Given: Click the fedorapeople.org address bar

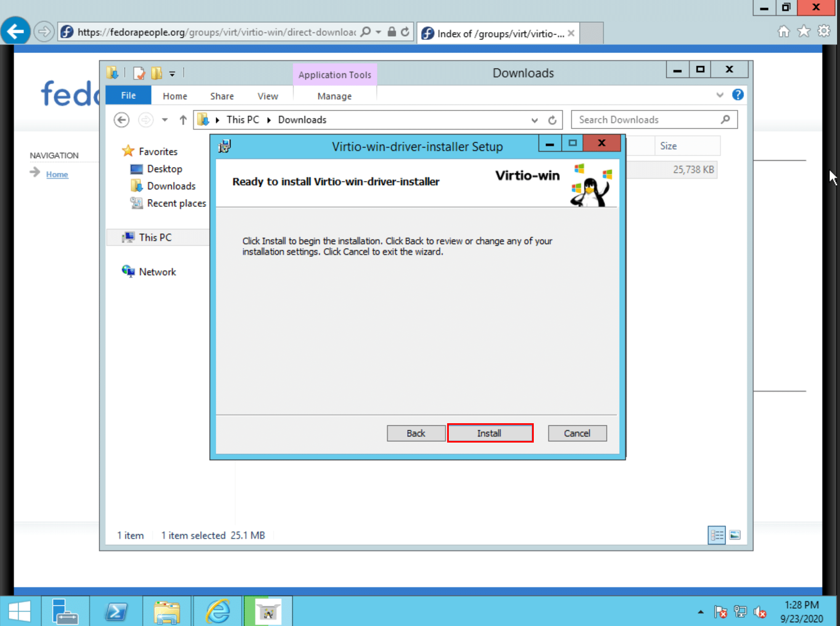Looking at the screenshot, I should [217, 32].
